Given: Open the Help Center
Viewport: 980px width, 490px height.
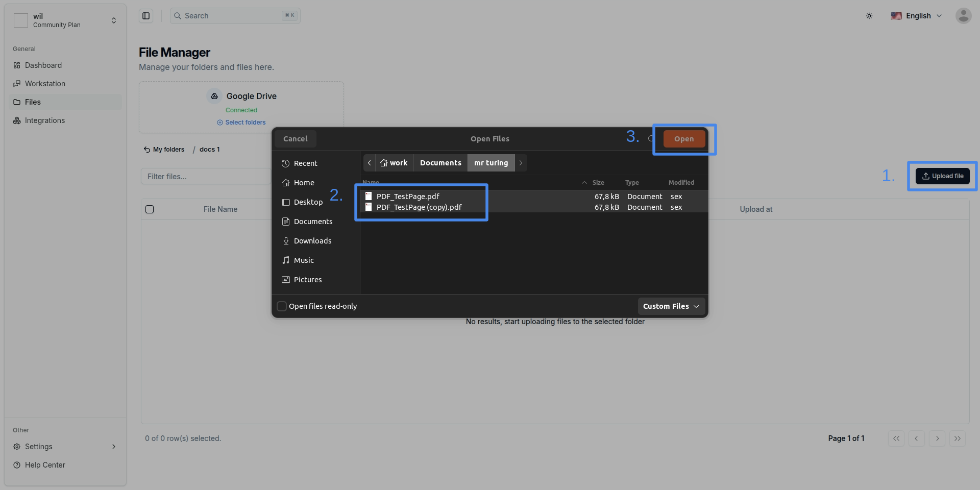Looking at the screenshot, I should point(44,465).
